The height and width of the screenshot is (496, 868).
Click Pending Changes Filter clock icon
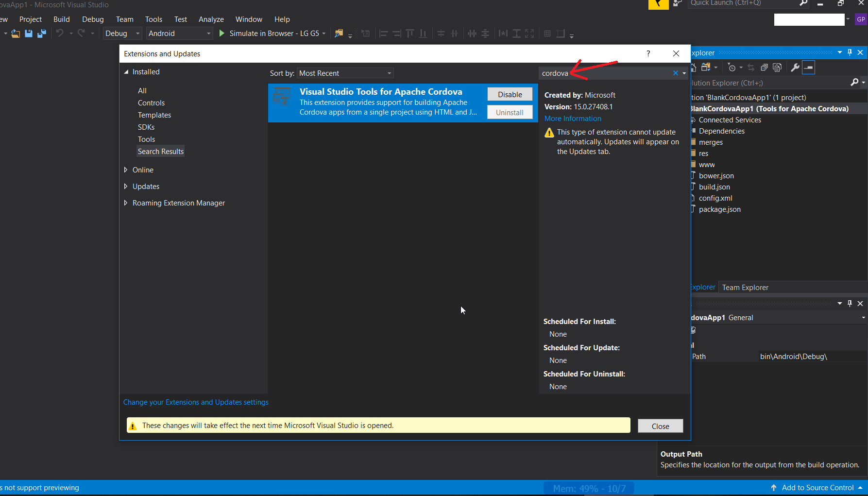pos(732,68)
